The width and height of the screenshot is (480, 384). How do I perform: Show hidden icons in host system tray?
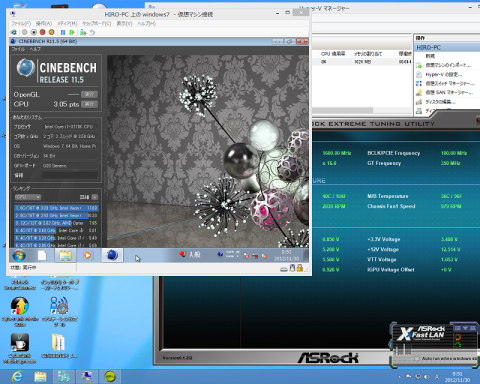point(399,377)
